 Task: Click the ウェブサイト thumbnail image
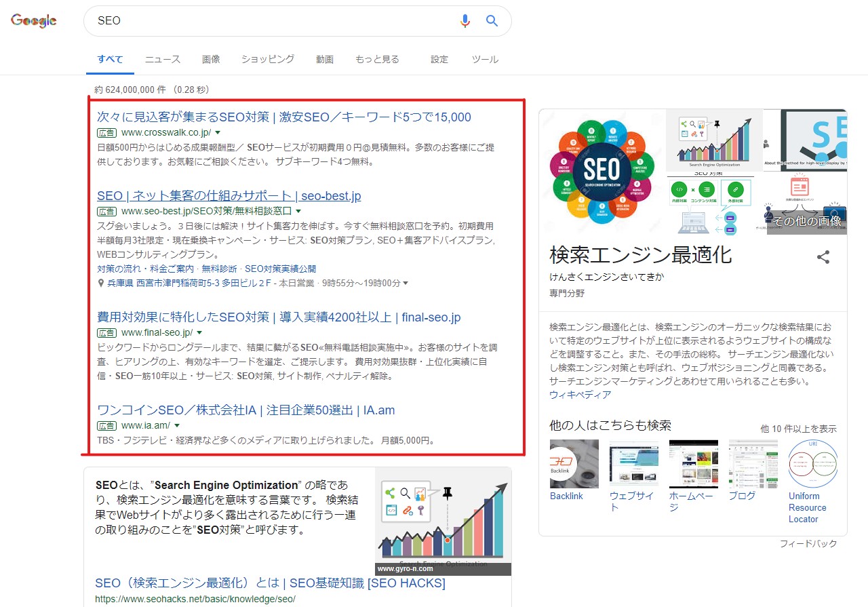click(x=633, y=464)
